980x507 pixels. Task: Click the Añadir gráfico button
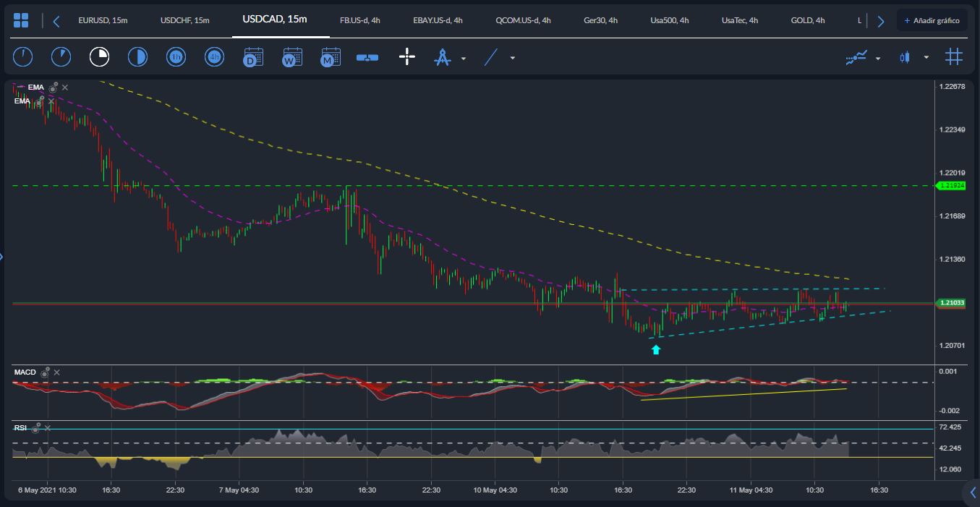[932, 20]
